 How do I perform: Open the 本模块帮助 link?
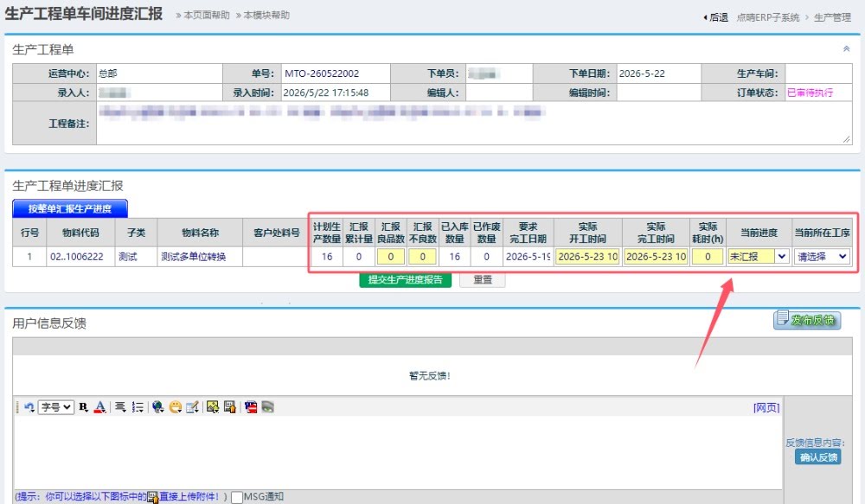(x=266, y=15)
